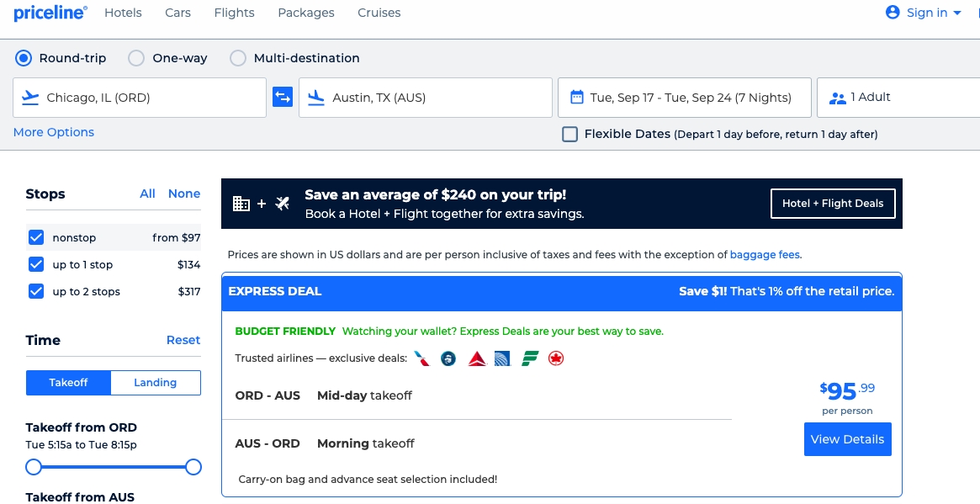Click the Frontier Airlines logo

[x=530, y=358]
